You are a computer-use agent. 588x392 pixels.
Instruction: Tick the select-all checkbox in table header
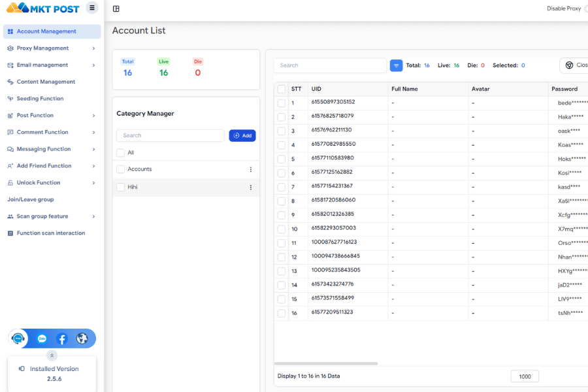[281, 90]
